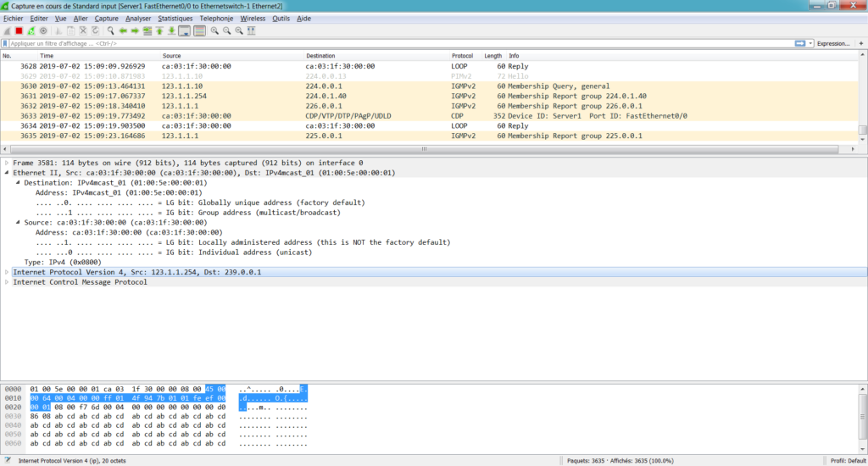The height and width of the screenshot is (466, 868).
Task: Sort packets by the Length column
Action: 494,56
